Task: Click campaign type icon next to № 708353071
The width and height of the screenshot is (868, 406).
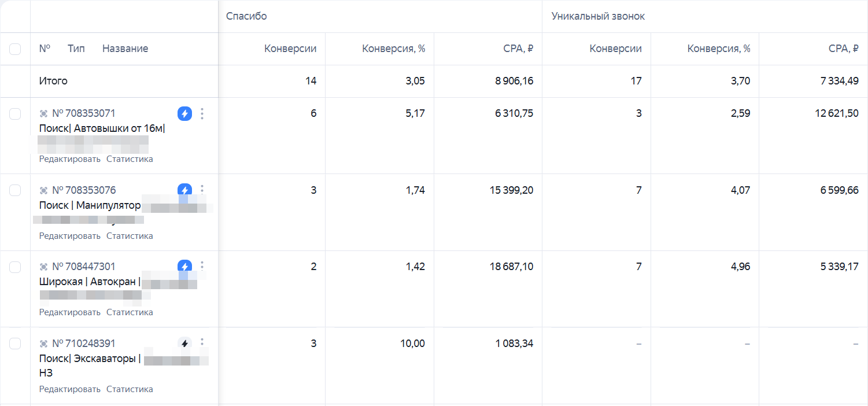Action: [43, 114]
